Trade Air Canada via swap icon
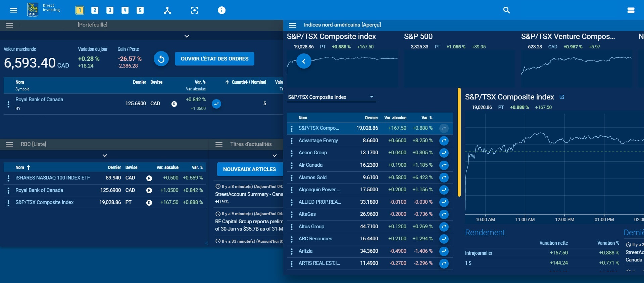Image resolution: width=644 pixels, height=283 pixels. click(x=444, y=165)
